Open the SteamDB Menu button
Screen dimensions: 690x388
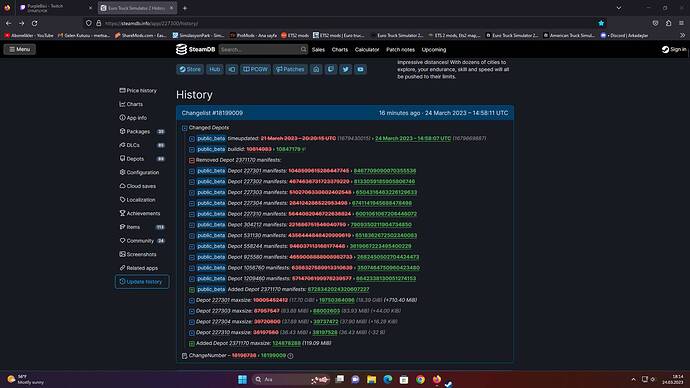coord(20,49)
